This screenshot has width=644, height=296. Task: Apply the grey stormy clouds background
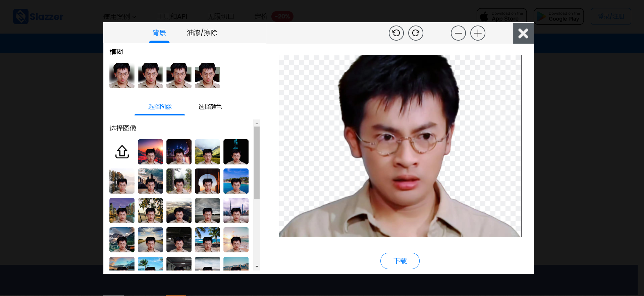tap(207, 210)
